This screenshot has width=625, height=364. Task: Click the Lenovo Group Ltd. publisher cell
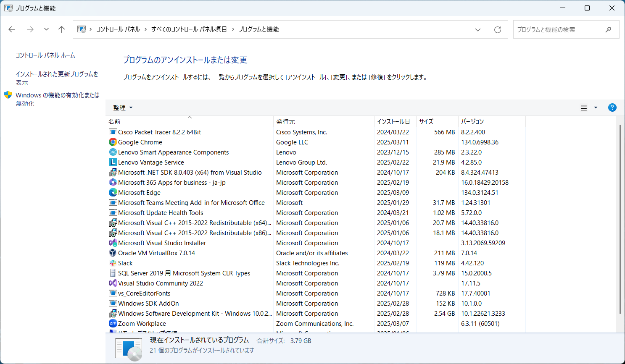301,162
